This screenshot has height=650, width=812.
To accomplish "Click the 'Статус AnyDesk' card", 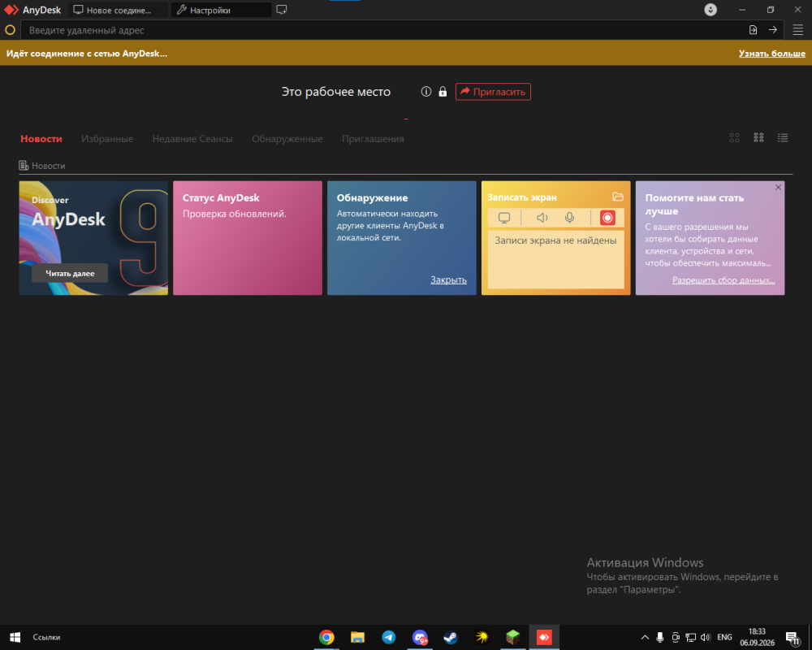I will (x=248, y=238).
